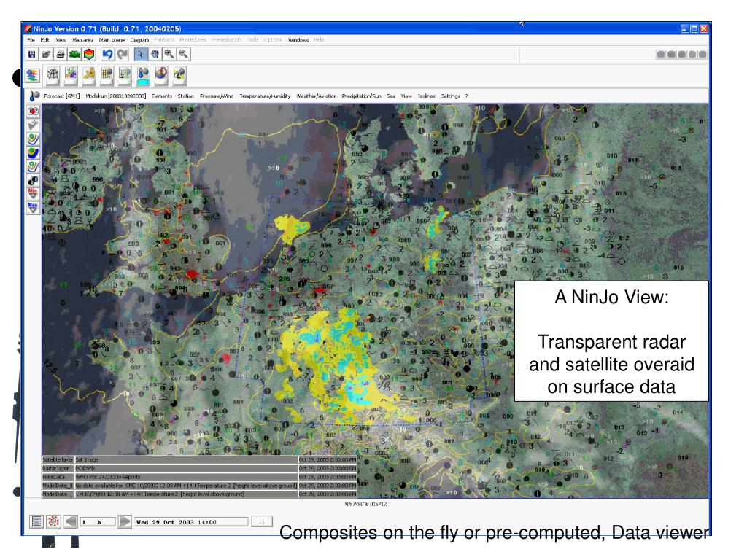Screen dimensions: 747x560
Task: Click the animation filmstrip button
Action: [x=36, y=521]
